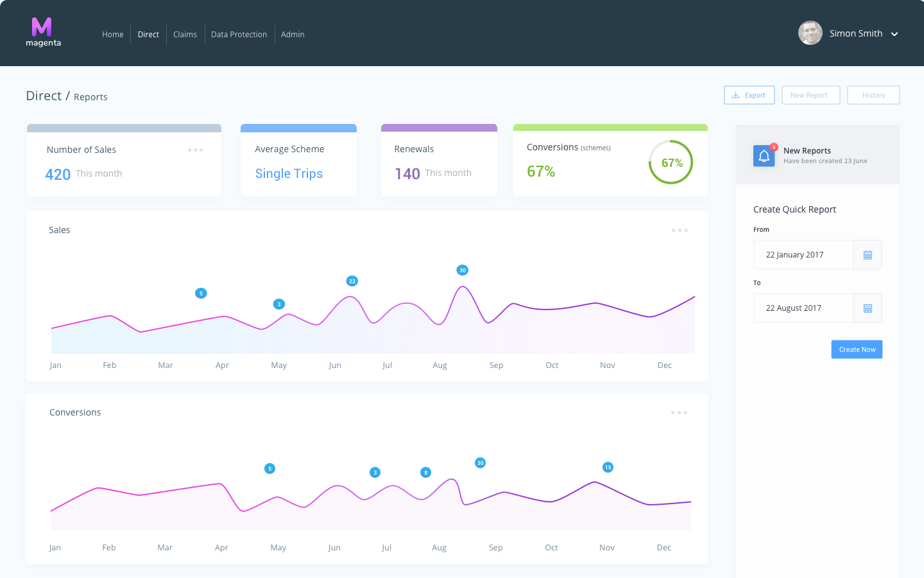Click the Conversions chart marker labeled 30
The image size is (924, 578).
pos(480,463)
